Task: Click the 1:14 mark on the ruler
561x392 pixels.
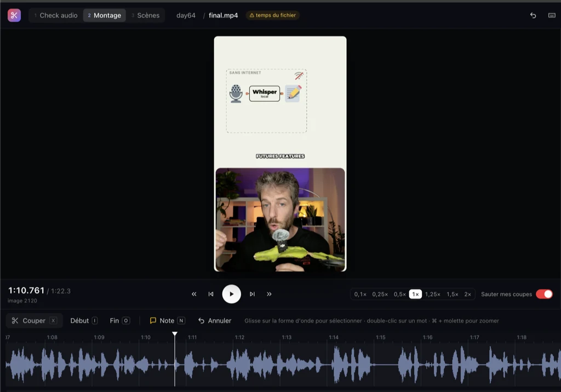Action: [334, 337]
